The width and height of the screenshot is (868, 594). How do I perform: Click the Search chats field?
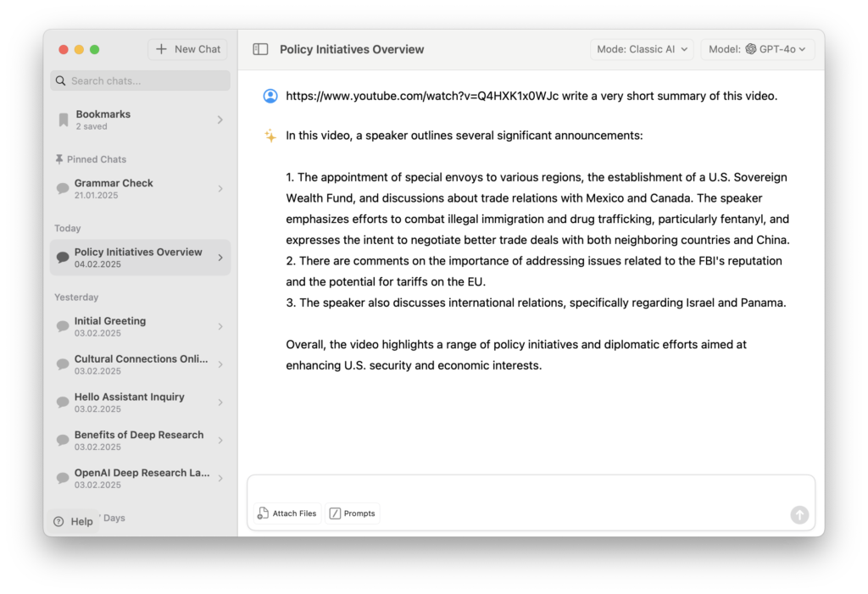coord(140,80)
